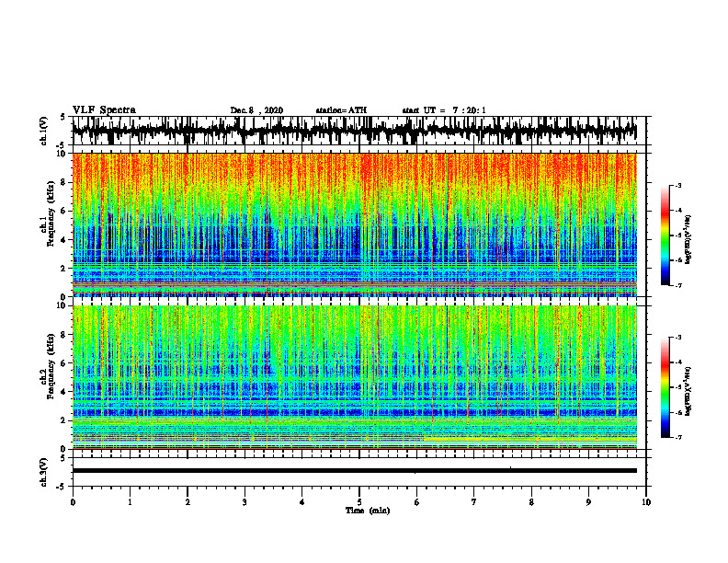The width and height of the screenshot is (728, 563).
Task: Click the "-3" label on ch.1 color bar
Action: [678, 185]
